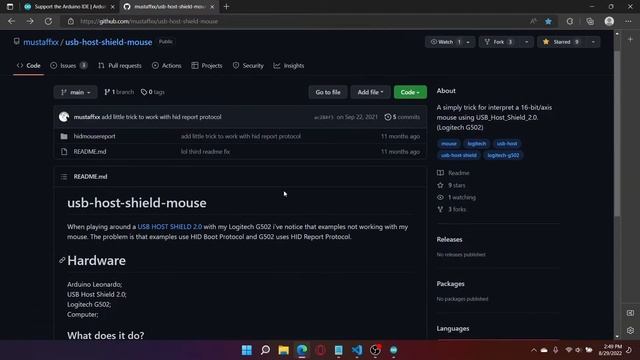Open the Projects tab
Image resolution: width=640 pixels, height=360 pixels.
tap(207, 66)
